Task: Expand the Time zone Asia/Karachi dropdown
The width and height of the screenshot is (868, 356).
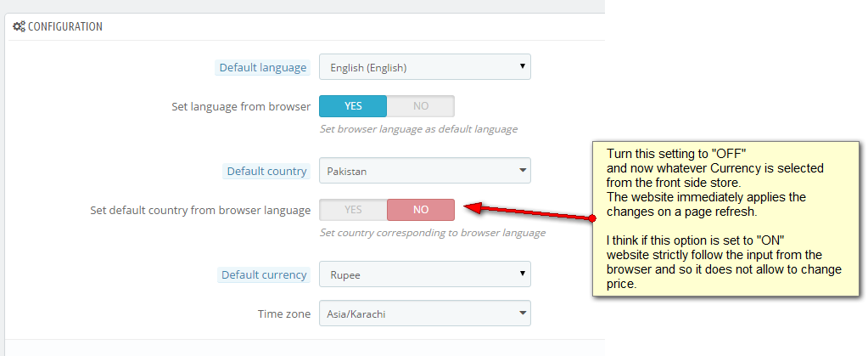Action: [425, 314]
